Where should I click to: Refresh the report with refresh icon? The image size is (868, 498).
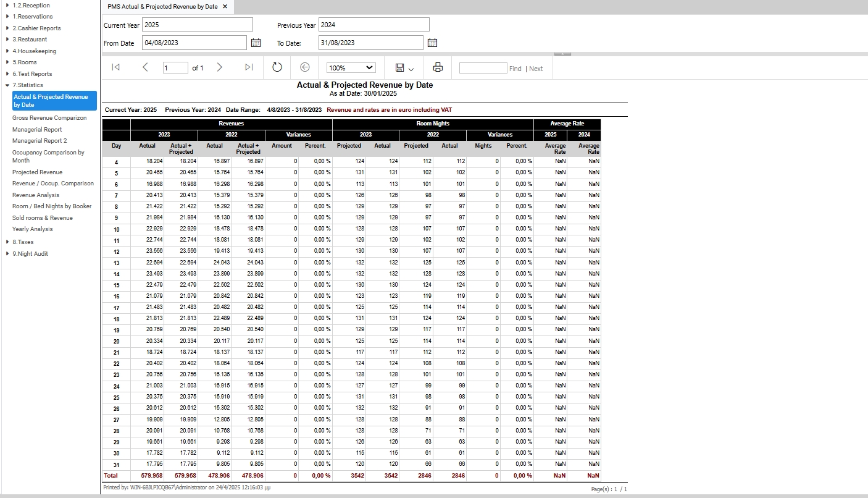[277, 67]
